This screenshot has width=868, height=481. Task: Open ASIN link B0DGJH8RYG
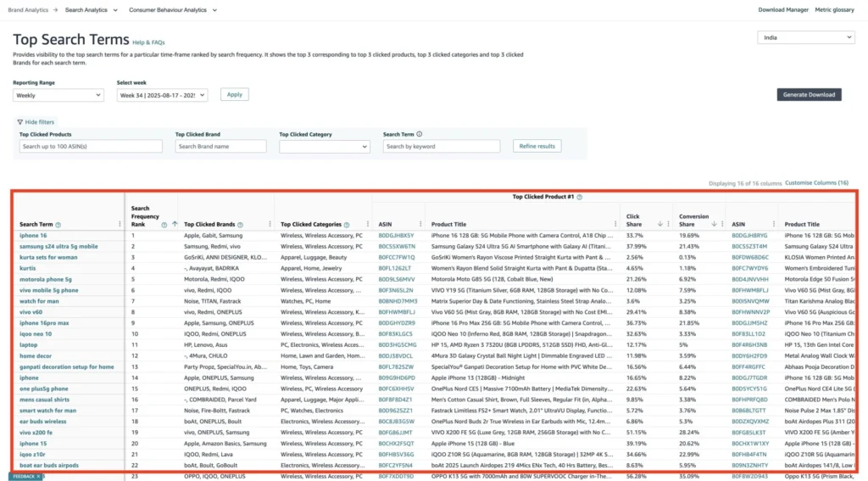coord(749,236)
